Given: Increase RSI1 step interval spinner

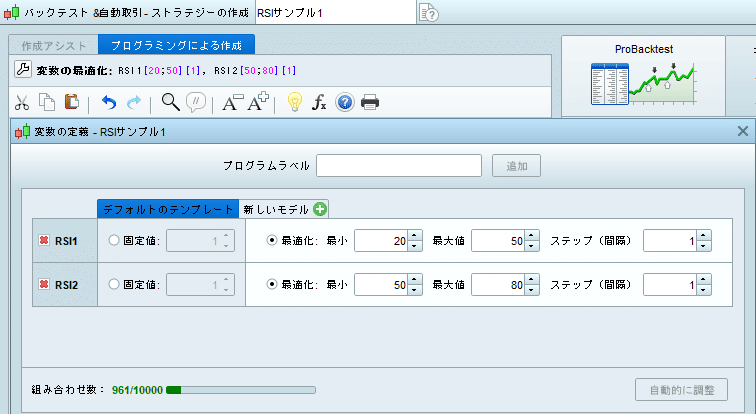Looking at the screenshot, I should click(x=704, y=236).
